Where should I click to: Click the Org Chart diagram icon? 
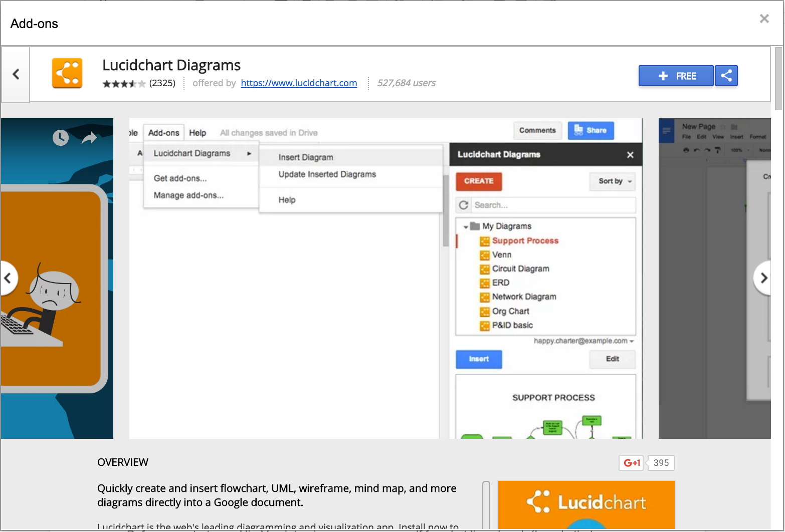click(x=485, y=312)
